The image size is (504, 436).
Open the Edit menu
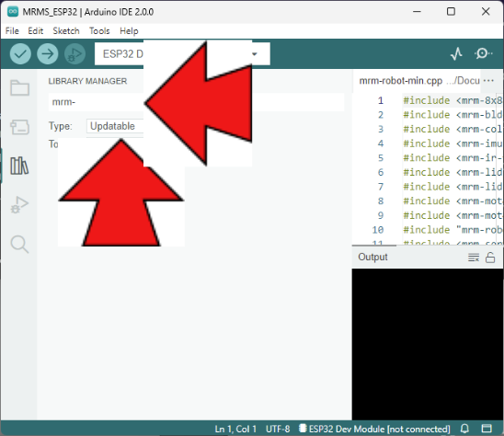(35, 31)
